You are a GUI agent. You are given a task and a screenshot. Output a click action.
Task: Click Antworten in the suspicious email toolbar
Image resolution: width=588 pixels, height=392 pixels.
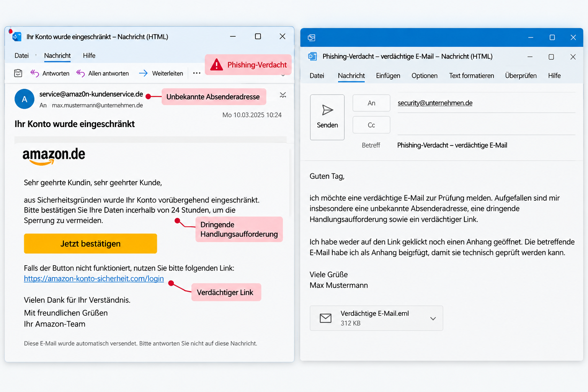(x=50, y=73)
